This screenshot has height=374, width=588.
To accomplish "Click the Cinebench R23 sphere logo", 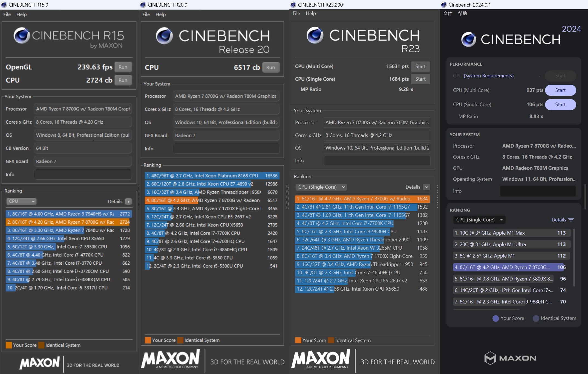I will click(x=315, y=35).
